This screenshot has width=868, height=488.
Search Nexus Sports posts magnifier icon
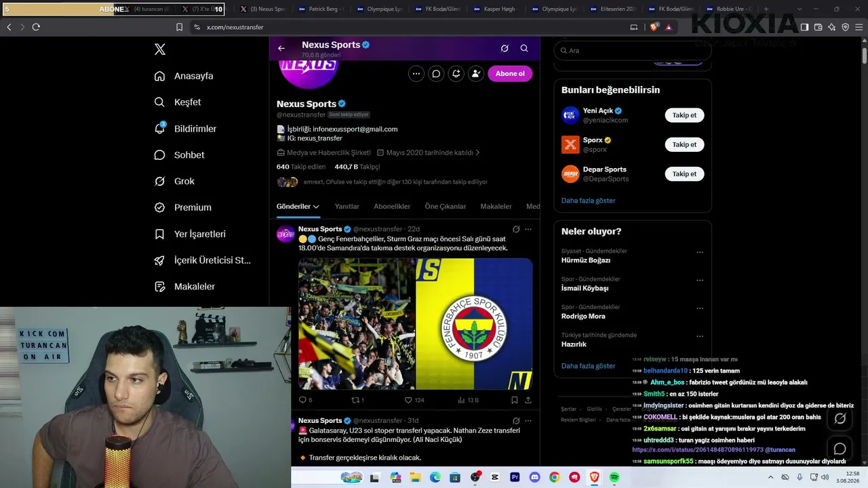tap(524, 48)
